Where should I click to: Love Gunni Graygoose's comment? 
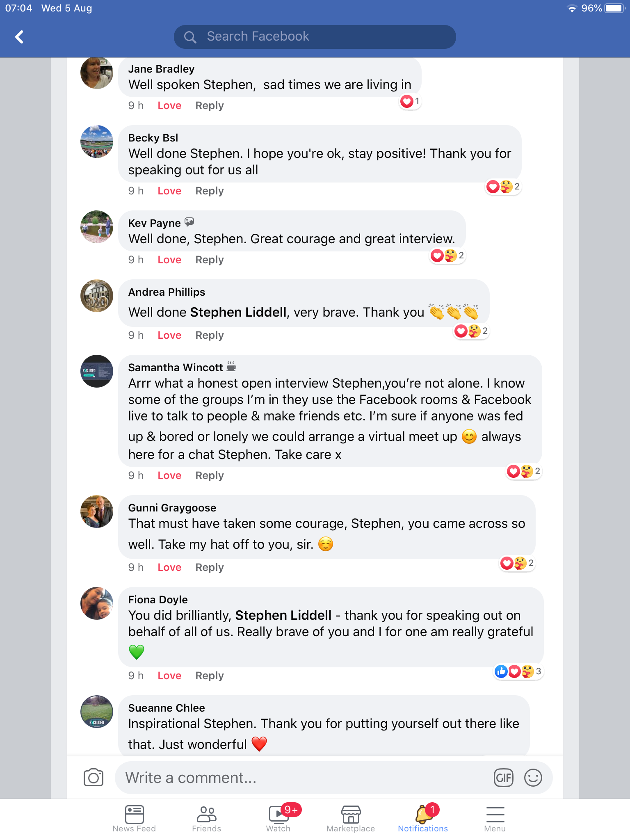pos(169,568)
